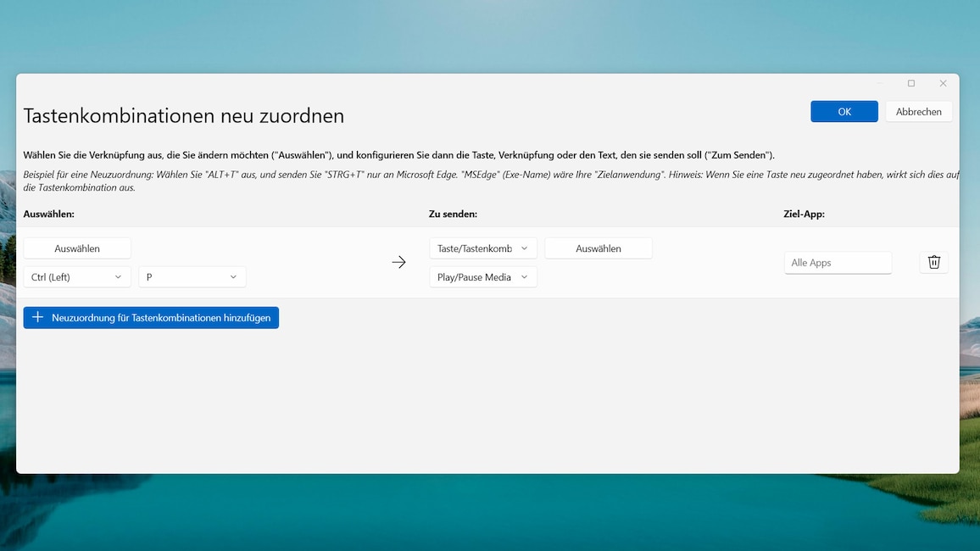Delete the Ctrl+P remapping with trash icon
The width and height of the screenshot is (980, 551).
(933, 263)
